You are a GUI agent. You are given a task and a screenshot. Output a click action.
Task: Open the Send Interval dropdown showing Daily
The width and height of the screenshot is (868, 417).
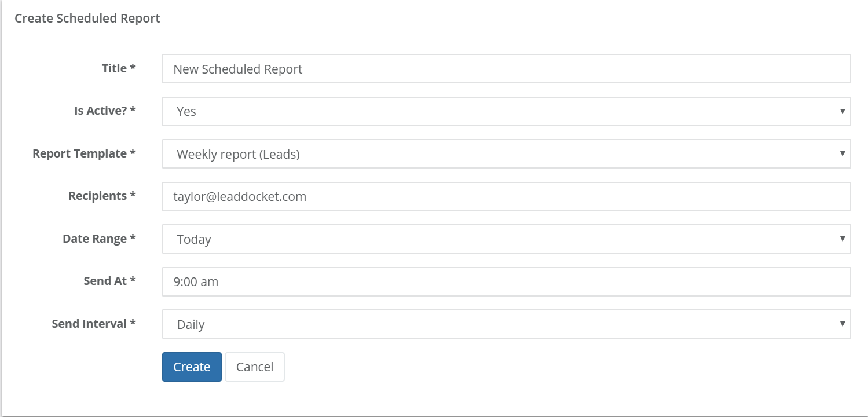506,324
